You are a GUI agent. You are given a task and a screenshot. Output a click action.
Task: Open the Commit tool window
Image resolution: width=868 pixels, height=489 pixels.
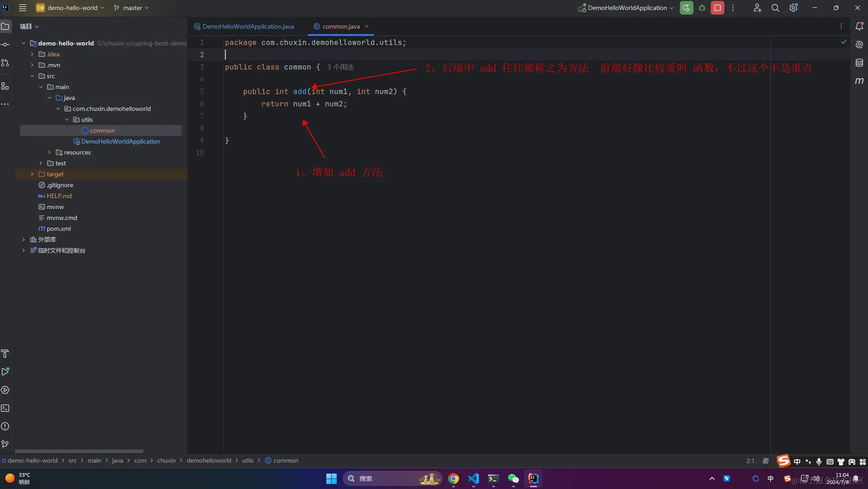[x=5, y=45]
